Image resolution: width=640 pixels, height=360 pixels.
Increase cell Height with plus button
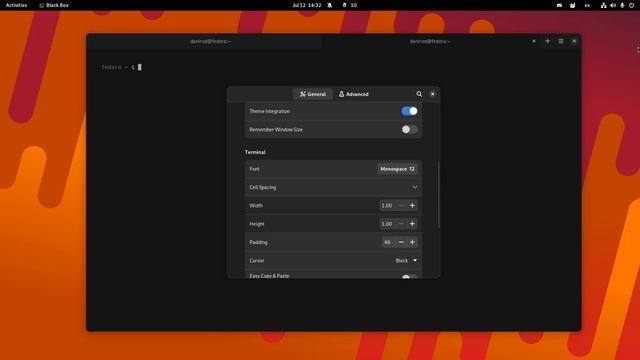[x=412, y=224]
